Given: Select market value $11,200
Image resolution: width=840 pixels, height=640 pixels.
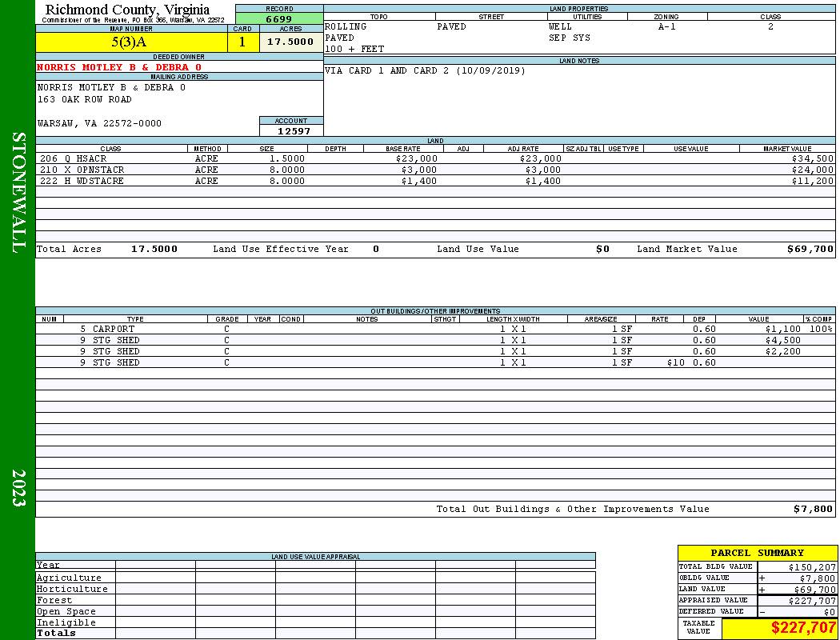Looking at the screenshot, I should tap(813, 181).
